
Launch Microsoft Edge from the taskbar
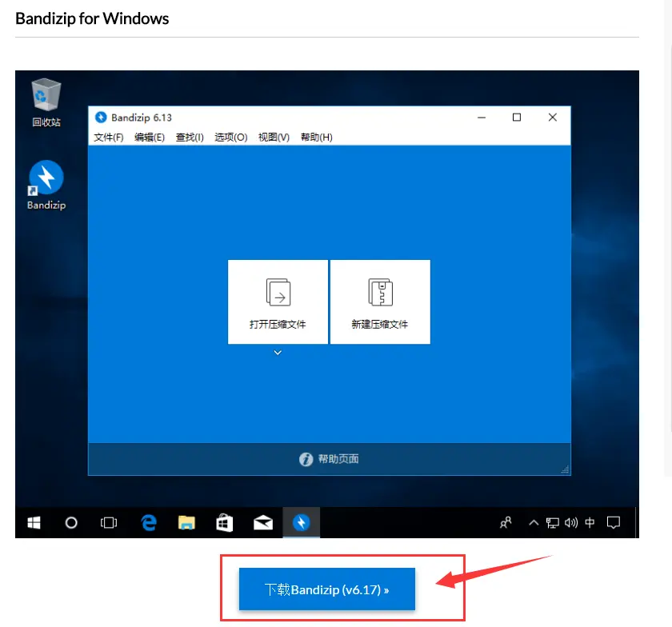(x=149, y=523)
